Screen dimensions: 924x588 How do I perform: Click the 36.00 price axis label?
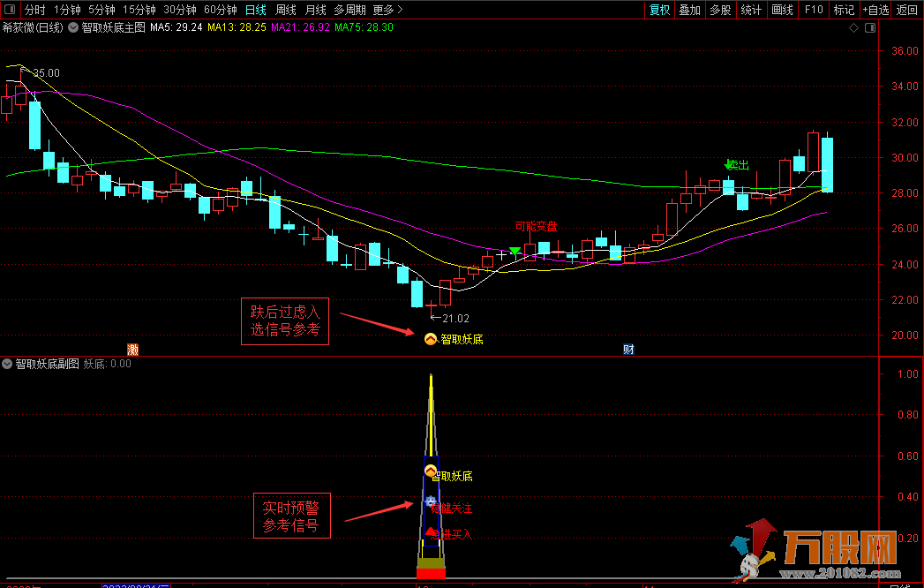tap(905, 50)
